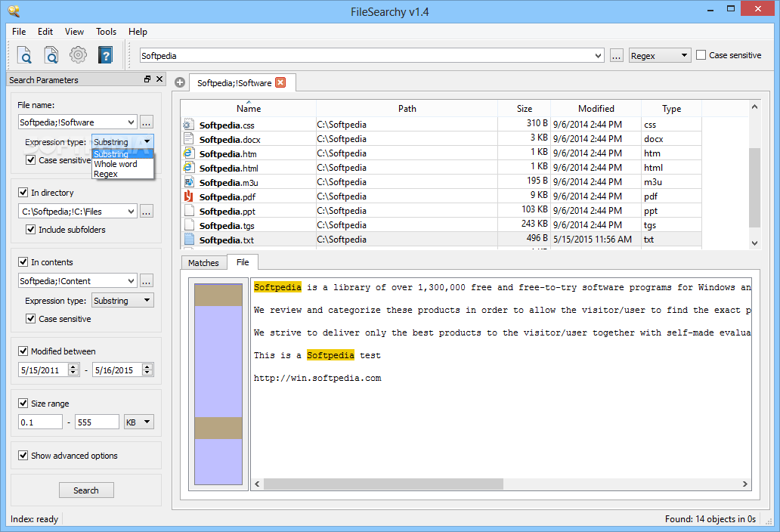The width and height of the screenshot is (780, 532).
Task: Click the lower brown match marker in the overview bar
Action: point(218,428)
